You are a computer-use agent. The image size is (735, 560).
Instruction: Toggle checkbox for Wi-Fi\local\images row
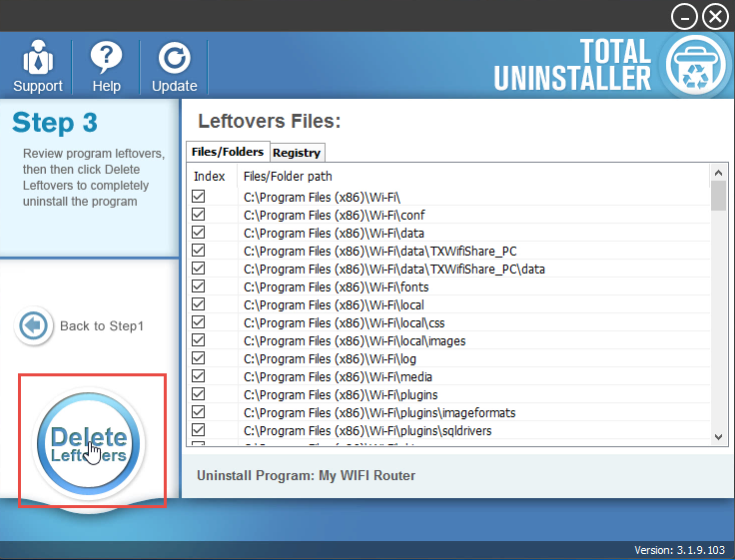(x=199, y=340)
